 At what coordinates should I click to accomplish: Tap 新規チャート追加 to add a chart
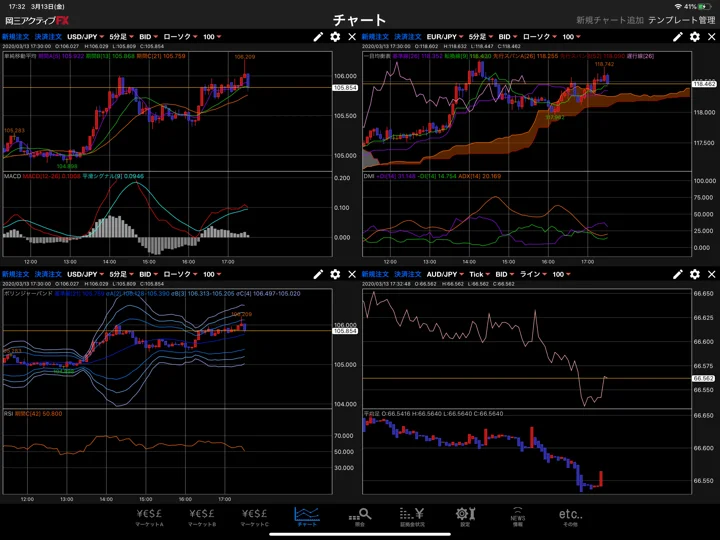(610, 20)
